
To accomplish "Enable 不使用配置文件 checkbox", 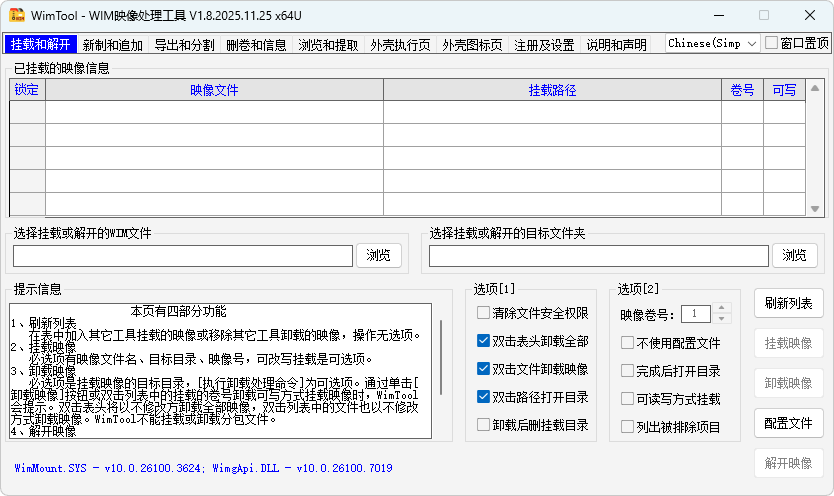I will [628, 343].
